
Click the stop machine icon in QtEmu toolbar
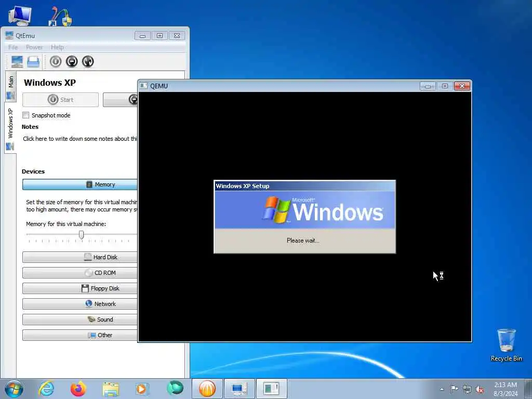tap(72, 61)
